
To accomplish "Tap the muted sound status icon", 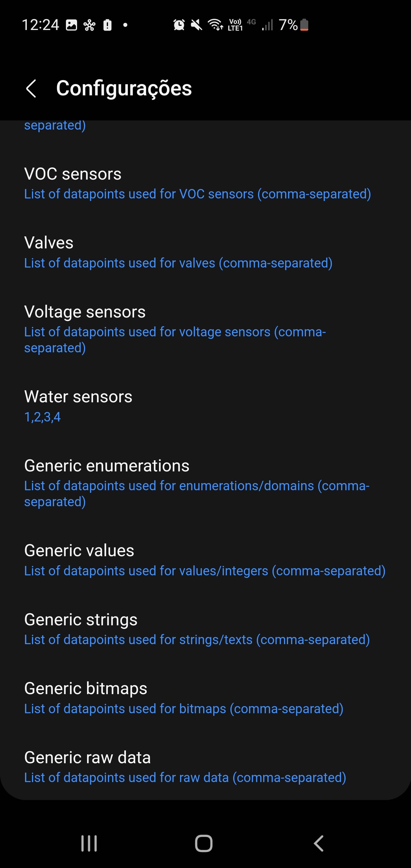I will click(x=196, y=25).
